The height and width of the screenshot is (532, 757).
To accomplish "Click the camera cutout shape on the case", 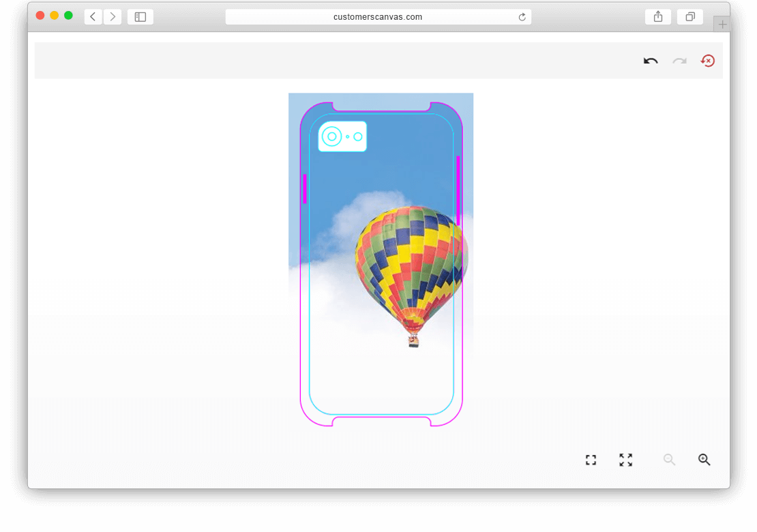I will coord(342,136).
